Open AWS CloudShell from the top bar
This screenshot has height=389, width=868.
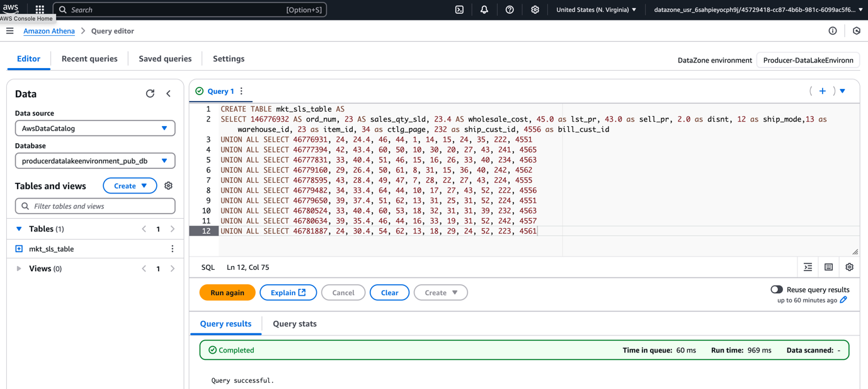459,9
